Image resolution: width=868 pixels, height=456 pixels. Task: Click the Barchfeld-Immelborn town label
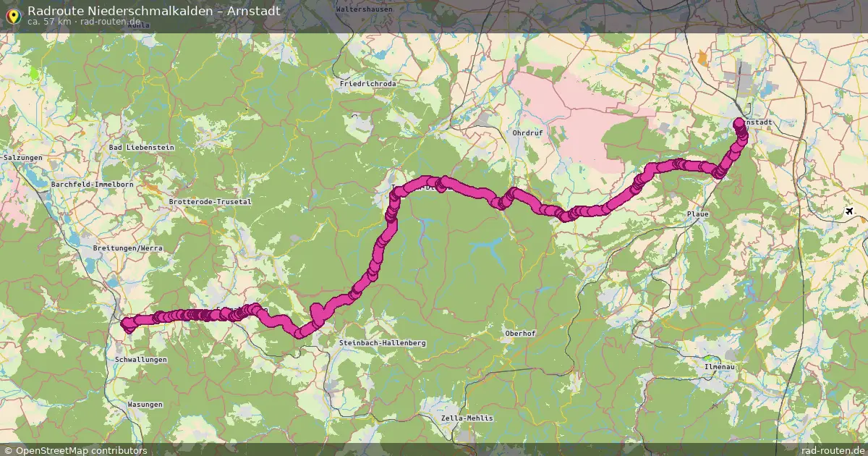(92, 185)
